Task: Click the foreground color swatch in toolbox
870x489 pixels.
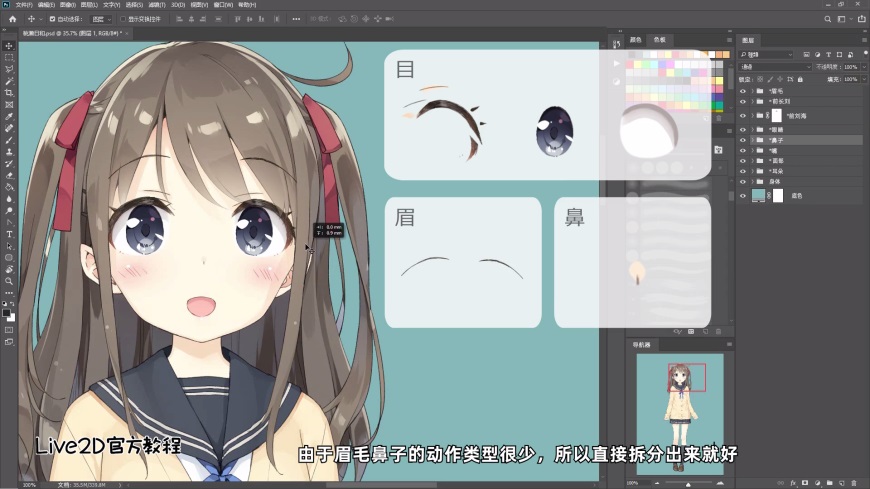Action: click(x=6, y=314)
